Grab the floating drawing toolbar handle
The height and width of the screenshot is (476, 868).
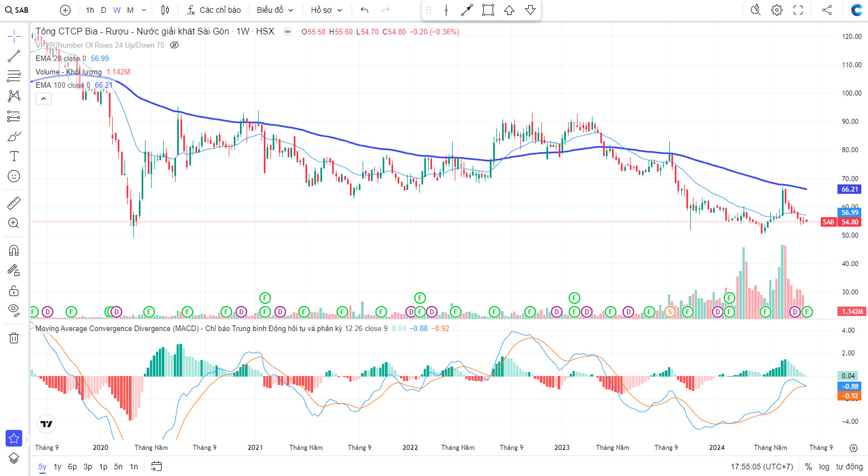click(429, 10)
